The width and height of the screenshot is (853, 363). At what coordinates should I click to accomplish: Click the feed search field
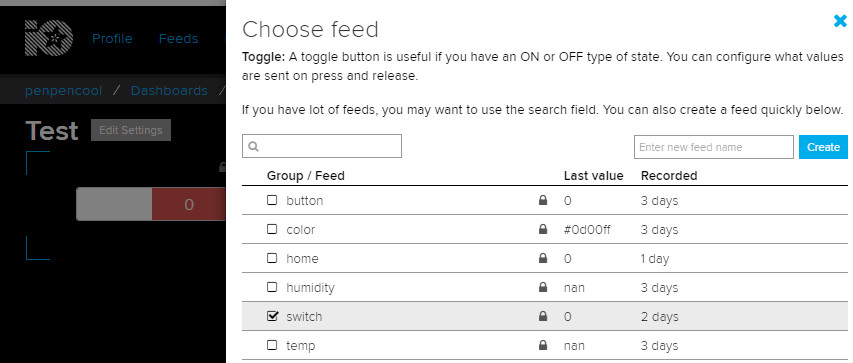click(x=322, y=146)
